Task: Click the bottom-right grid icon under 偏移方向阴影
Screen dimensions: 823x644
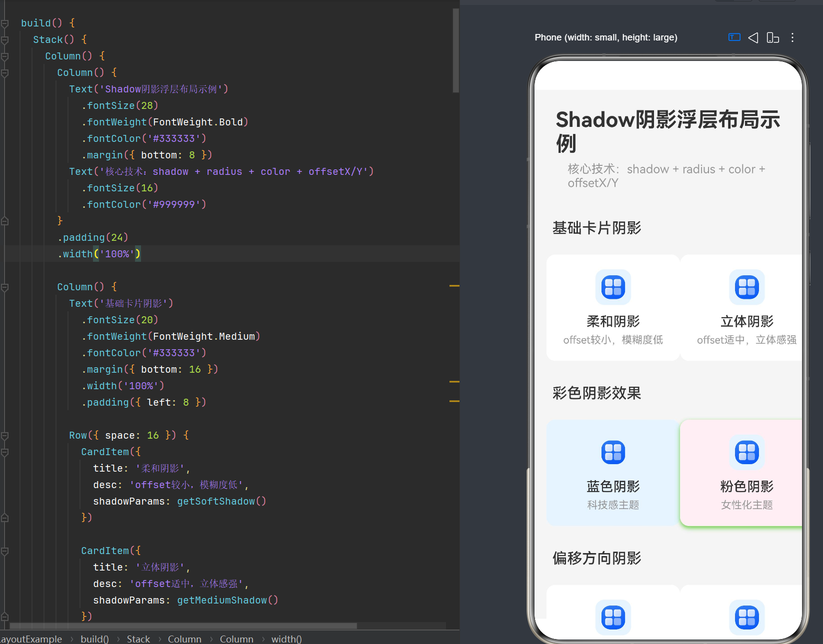Action: (747, 617)
